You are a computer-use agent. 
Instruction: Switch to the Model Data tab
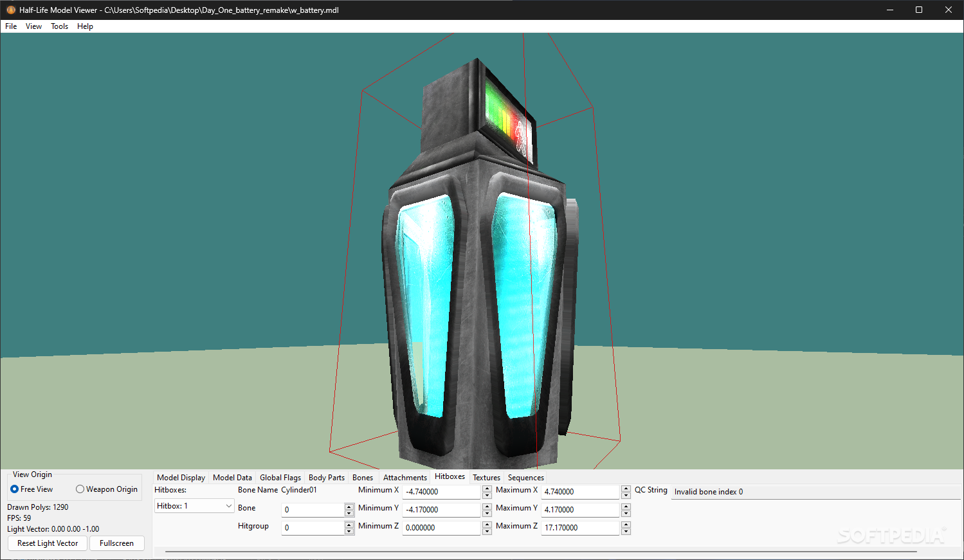point(232,478)
